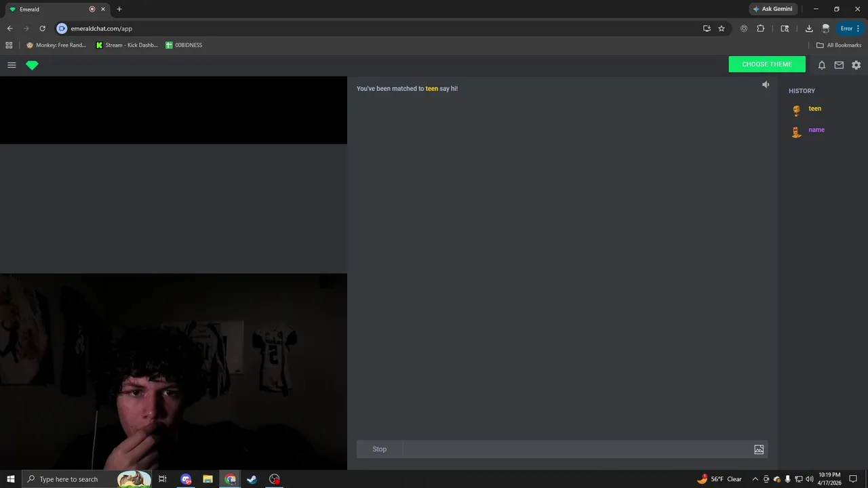Click the taskbar 'Type here to search' box
This screenshot has width=868, height=488.
[87, 479]
